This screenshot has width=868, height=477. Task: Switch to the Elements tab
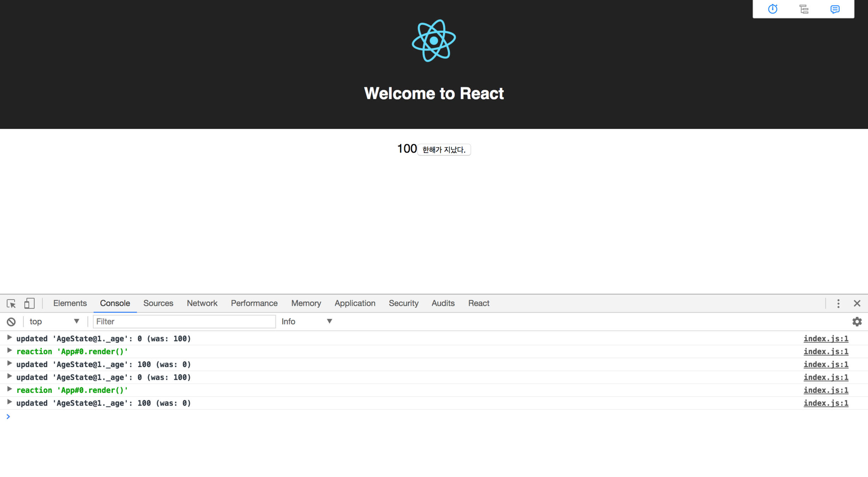[70, 304]
